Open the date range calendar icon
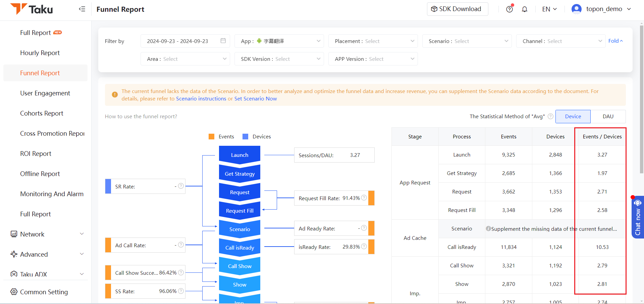644x304 pixels. (223, 41)
